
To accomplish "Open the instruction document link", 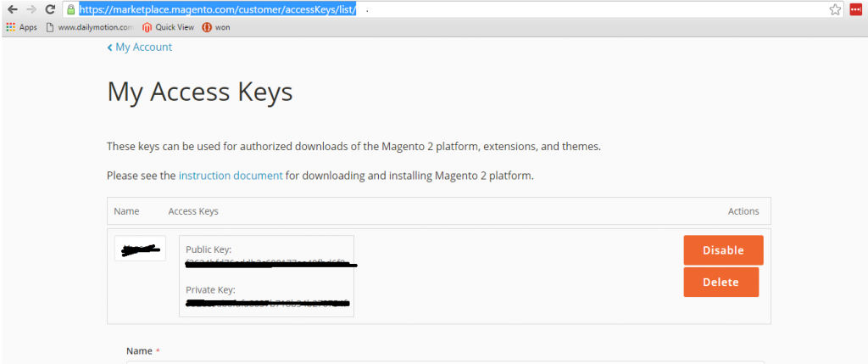I will 231,176.
